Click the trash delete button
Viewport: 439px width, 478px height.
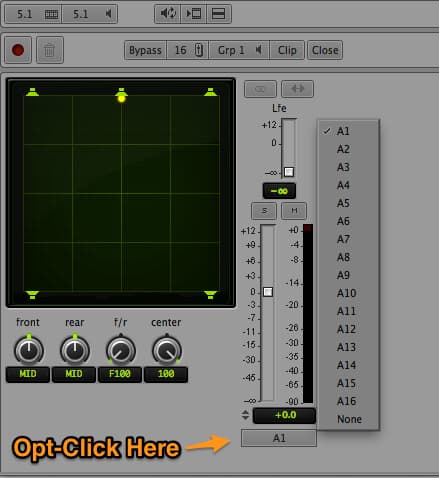tap(50, 50)
